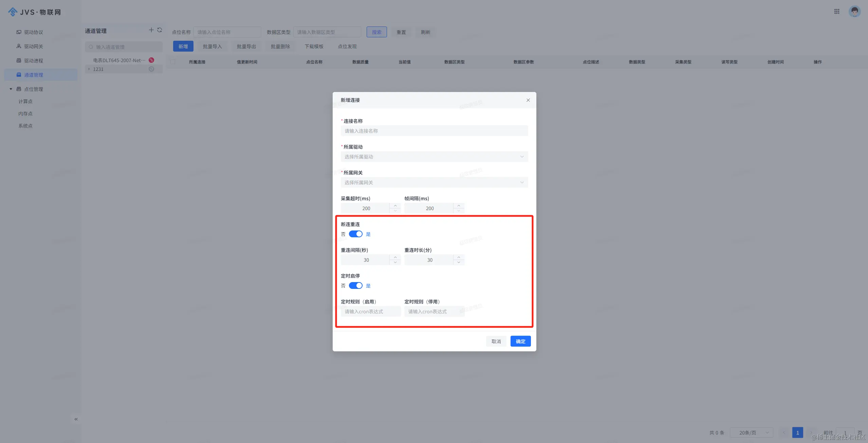The width and height of the screenshot is (868, 443).
Task: Check the table header select-all checkbox
Action: pos(173,62)
